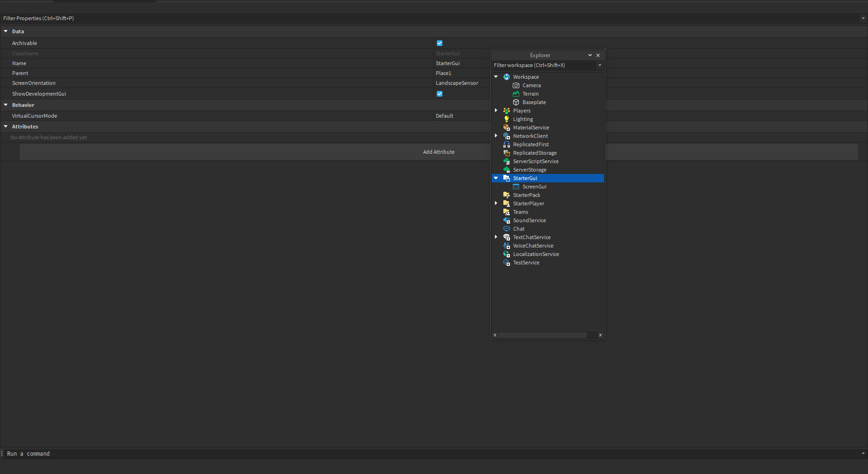Click the VirtualCursorMode value Default
The height and width of the screenshot is (474, 868).
tap(444, 116)
